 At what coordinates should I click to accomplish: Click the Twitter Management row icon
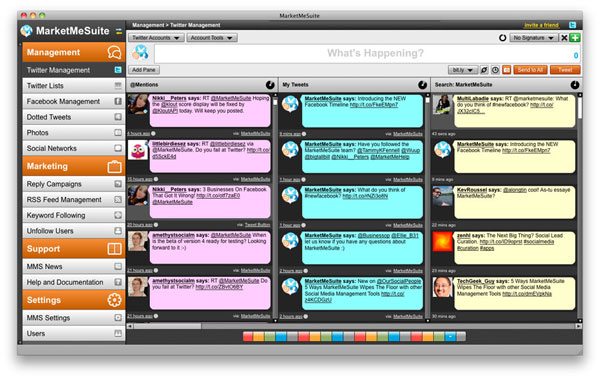(118, 70)
